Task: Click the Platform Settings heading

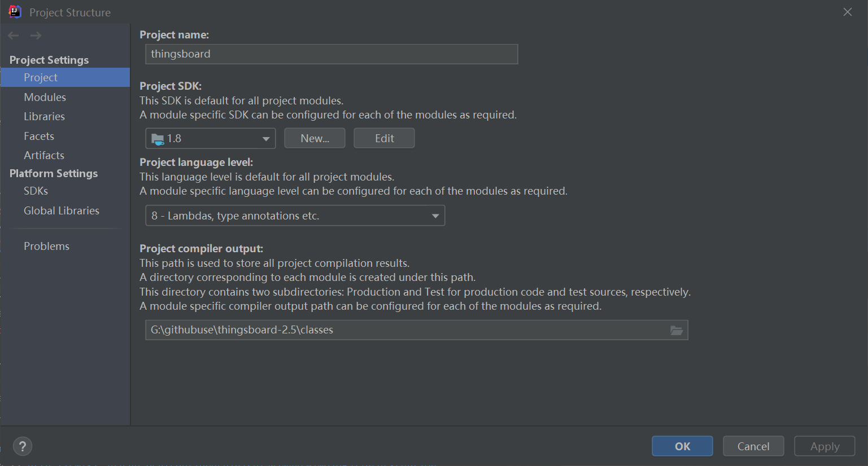Action: click(x=54, y=173)
